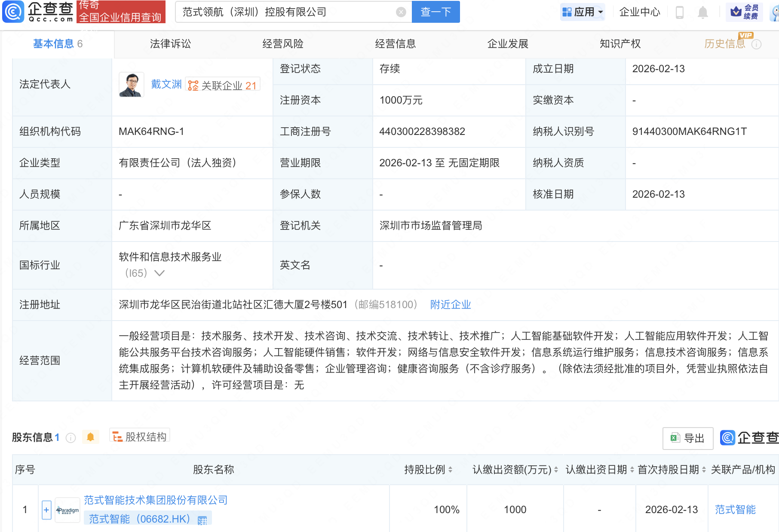Export shareholder data via the Excel 导出 button

[x=687, y=438]
